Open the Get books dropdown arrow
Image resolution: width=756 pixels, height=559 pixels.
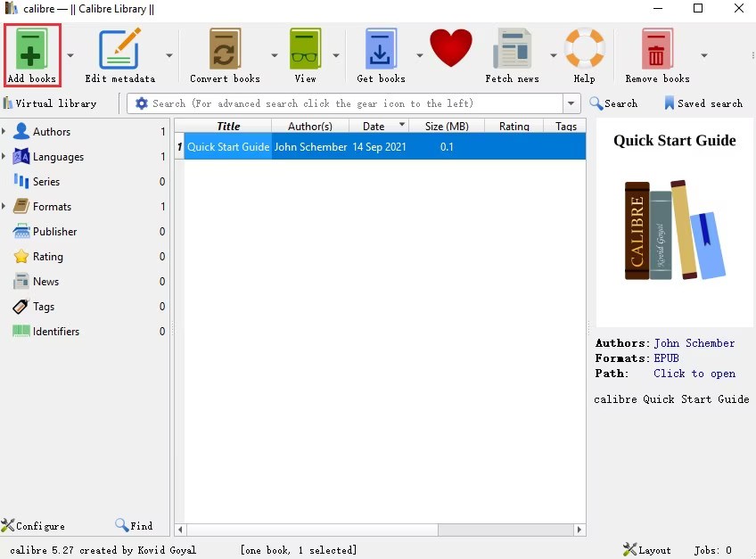tap(420, 55)
